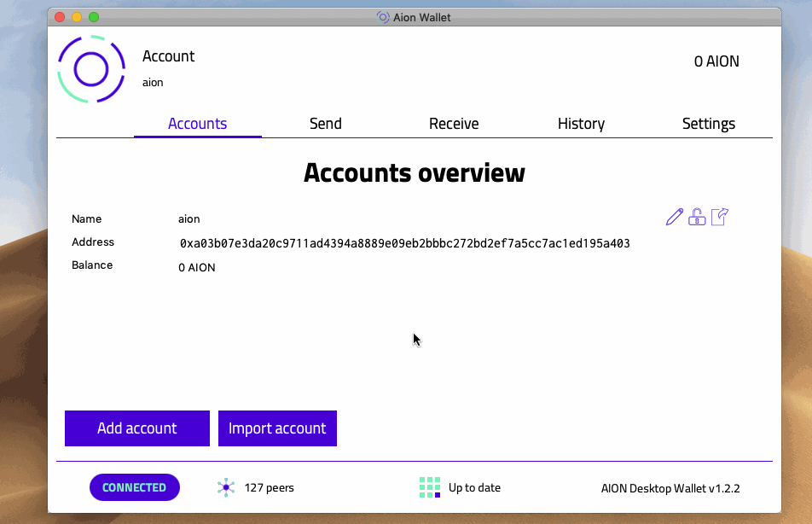Click the 'Accounts overview' heading
This screenshot has height=524, width=812.
[415, 172]
